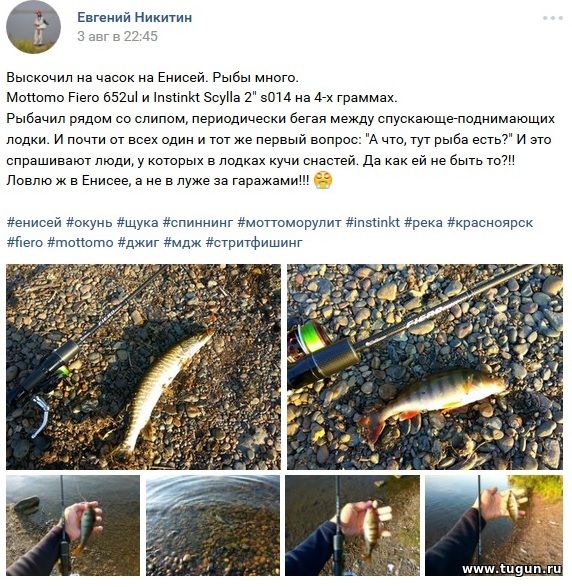
Task: Click Евгений Никитин's round profile avatar
Action: [x=33, y=27]
